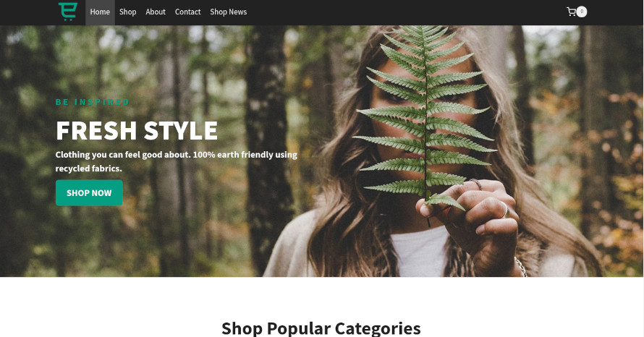The width and height of the screenshot is (644, 337).
Task: Click the recycled fabrics description text
Action: click(x=177, y=161)
